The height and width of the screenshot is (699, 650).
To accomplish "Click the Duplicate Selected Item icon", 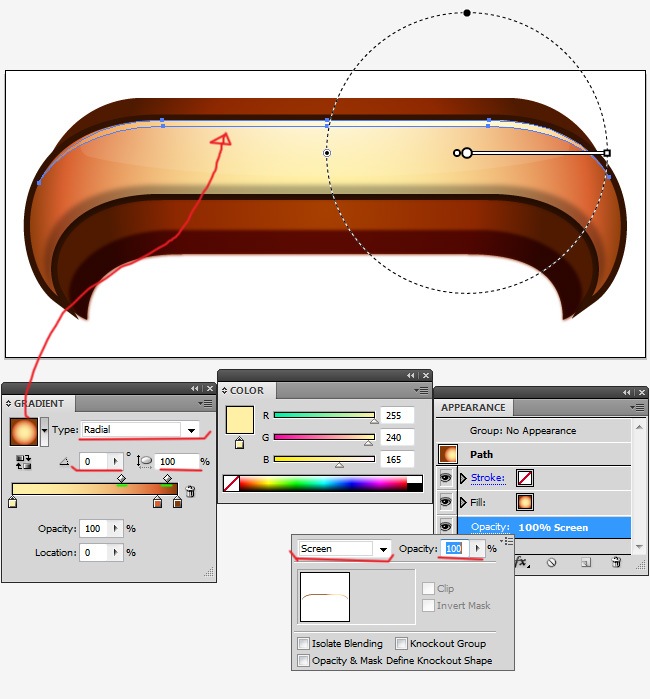I will pos(586,563).
